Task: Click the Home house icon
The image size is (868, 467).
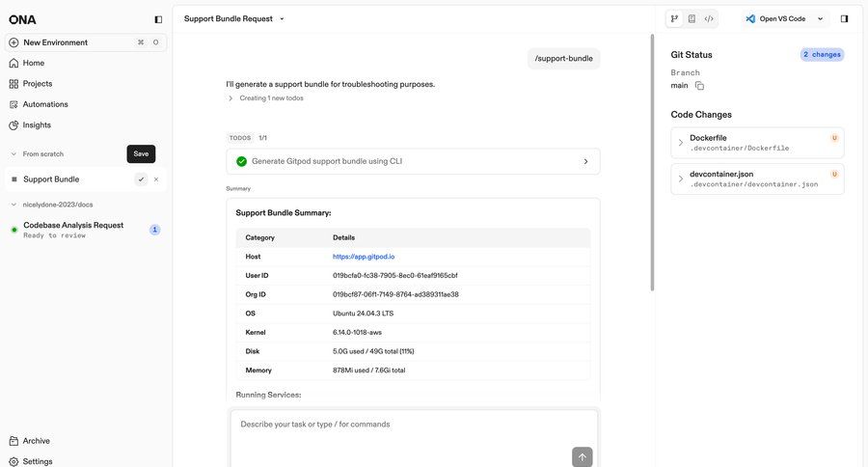Action: click(x=14, y=63)
